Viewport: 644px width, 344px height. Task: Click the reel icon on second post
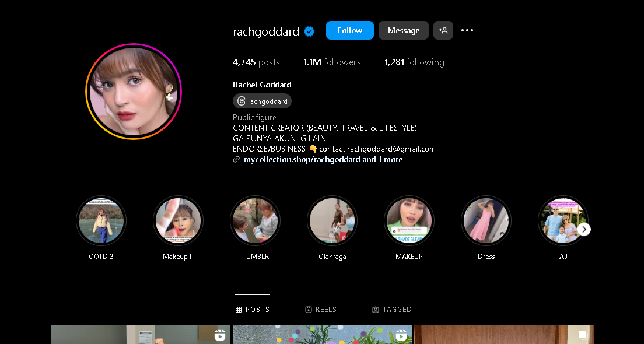(x=401, y=335)
